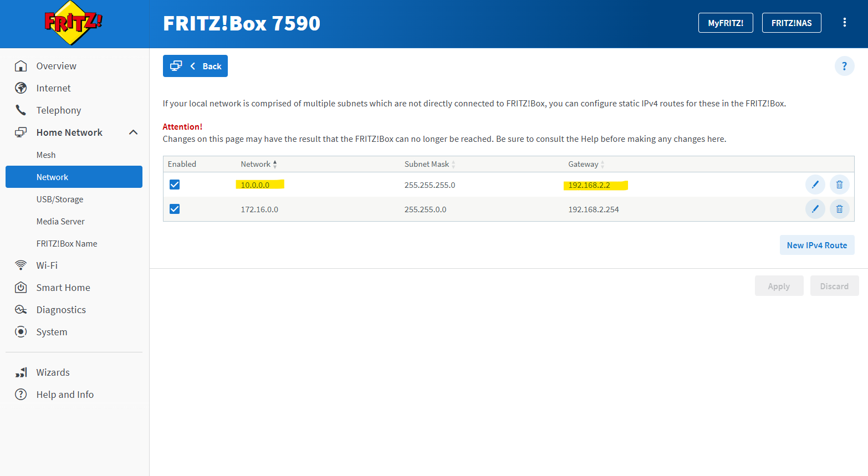Click the 255.255.0.0 subnet mask cell

click(x=425, y=209)
